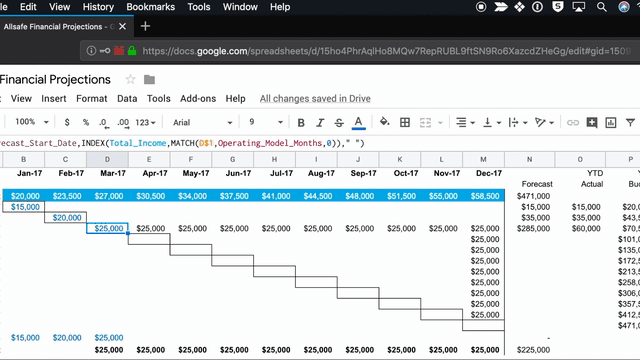
Task: Open the 123 number formats dropdown
Action: tap(145, 122)
